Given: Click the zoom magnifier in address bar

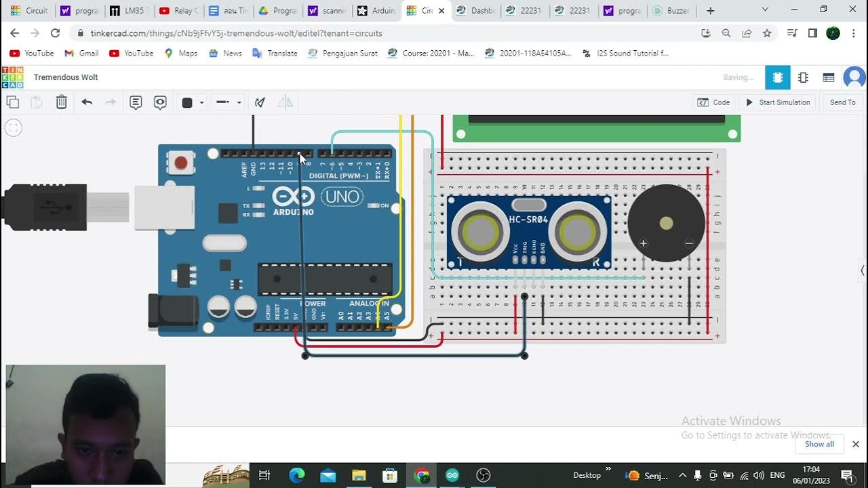Looking at the screenshot, I should pyautogui.click(x=726, y=33).
